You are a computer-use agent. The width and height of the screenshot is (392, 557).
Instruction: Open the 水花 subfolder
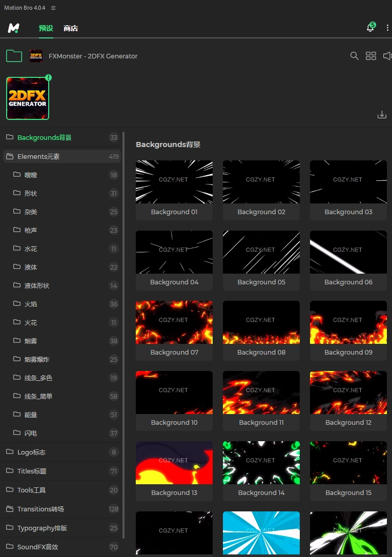tap(62, 249)
